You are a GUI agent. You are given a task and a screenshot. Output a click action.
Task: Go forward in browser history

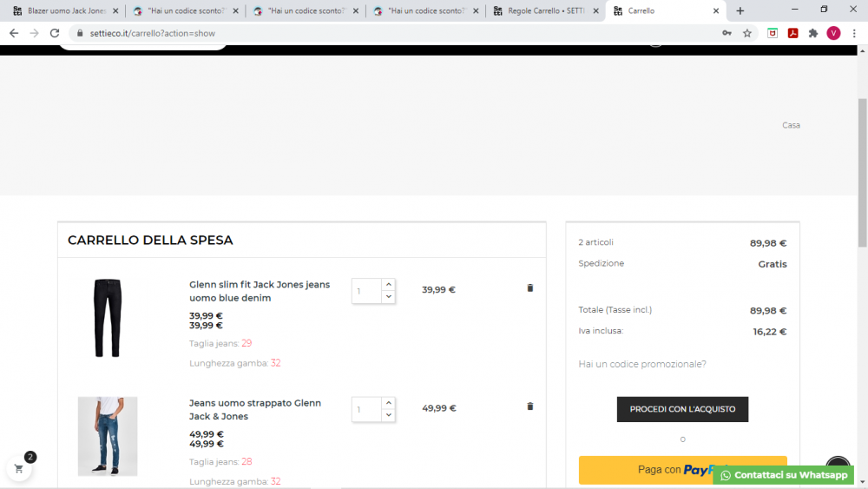(35, 33)
